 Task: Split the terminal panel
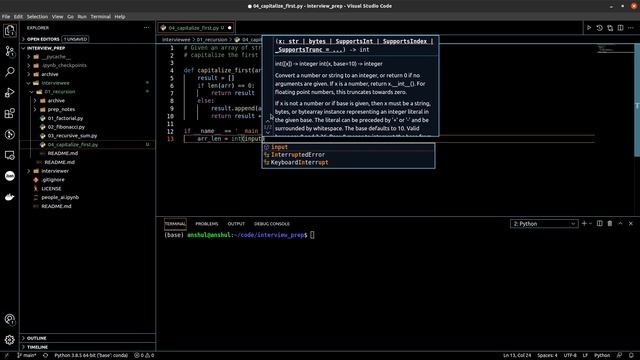click(x=600, y=224)
